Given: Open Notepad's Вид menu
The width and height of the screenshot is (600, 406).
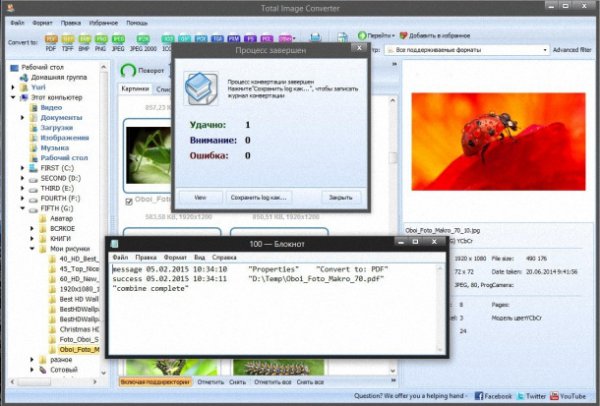Looking at the screenshot, I should (x=199, y=258).
